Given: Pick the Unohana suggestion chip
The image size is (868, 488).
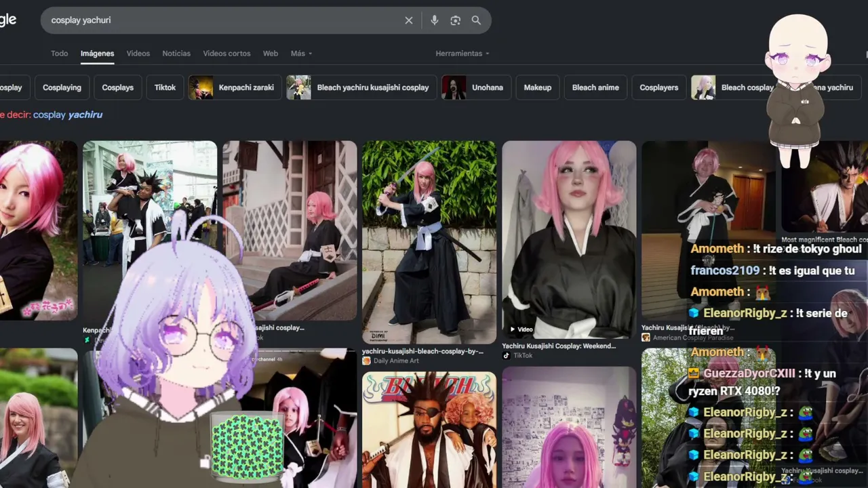Looking at the screenshot, I should pos(477,87).
